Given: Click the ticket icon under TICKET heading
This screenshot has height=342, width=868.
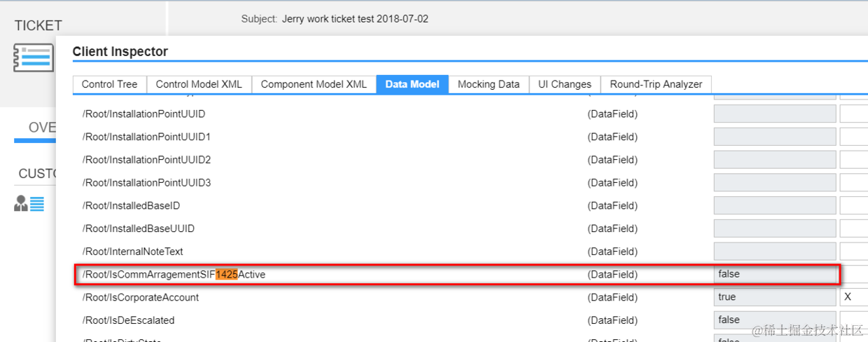Looking at the screenshot, I should coord(34,57).
